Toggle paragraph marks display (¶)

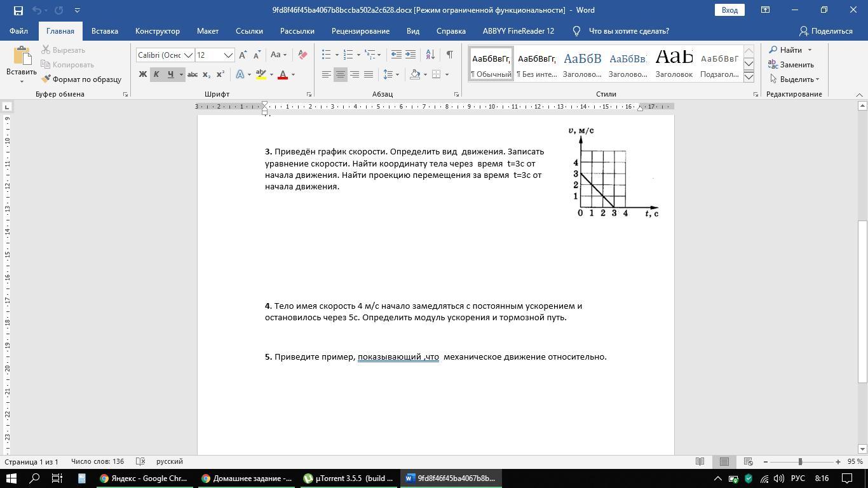[x=449, y=55]
